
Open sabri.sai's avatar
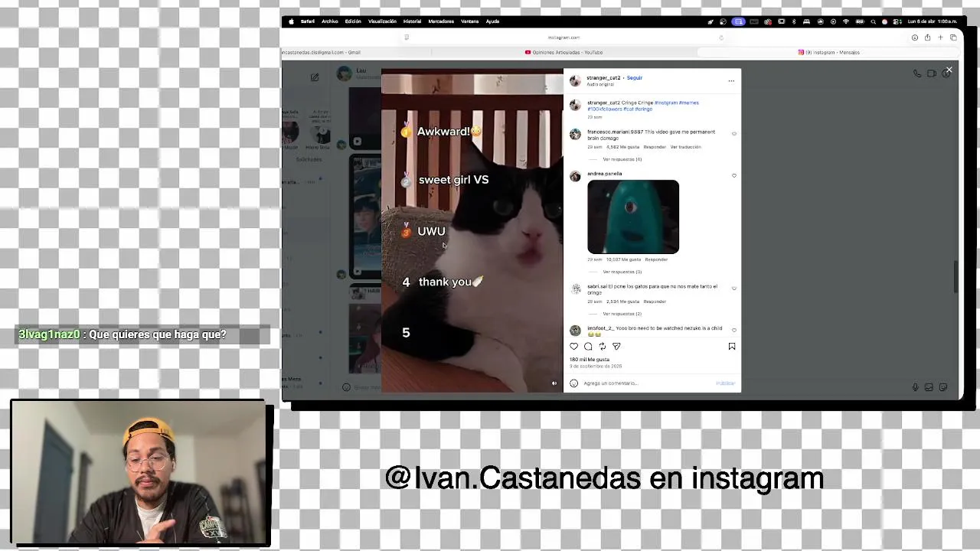[x=575, y=289]
